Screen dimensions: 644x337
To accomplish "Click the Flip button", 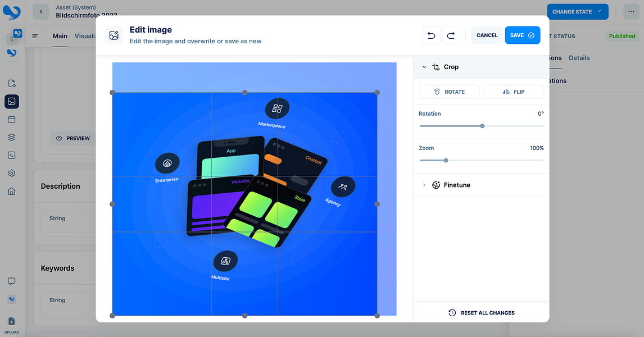I will 514,92.
